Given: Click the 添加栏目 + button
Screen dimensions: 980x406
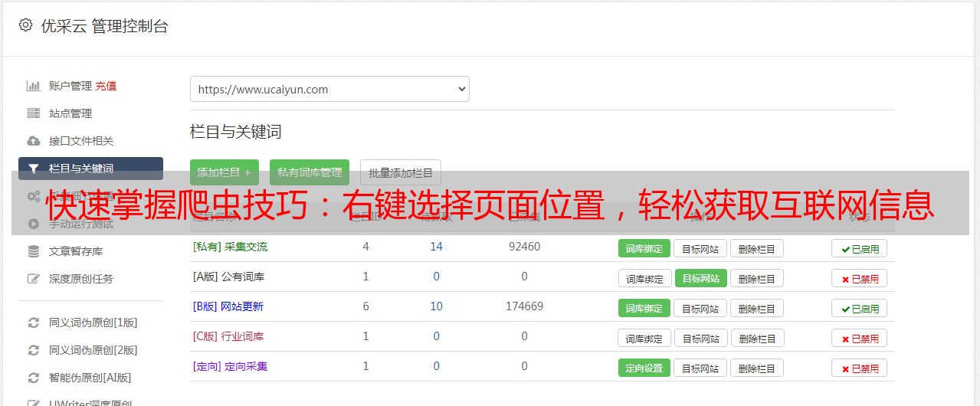Looking at the screenshot, I should (224, 172).
